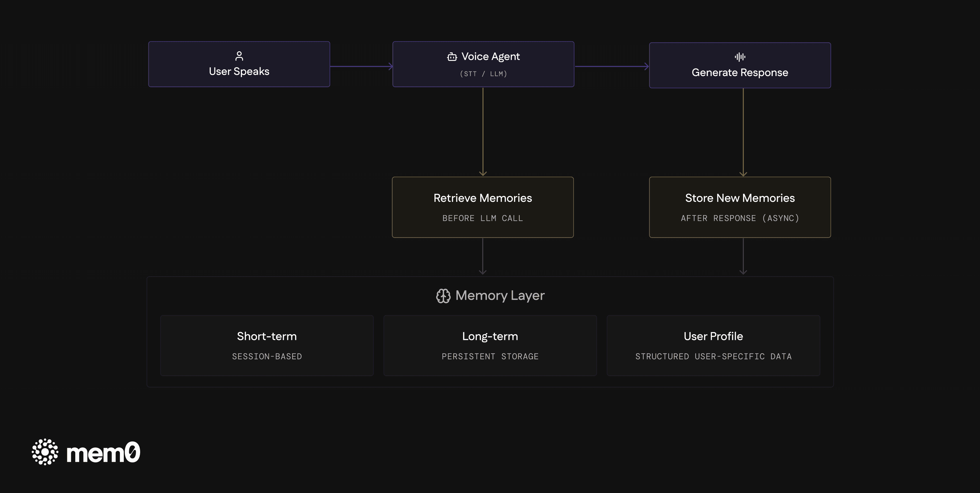Click the mem0 dotted circle logo icon
Viewport: 980px width, 493px height.
pos(45,452)
